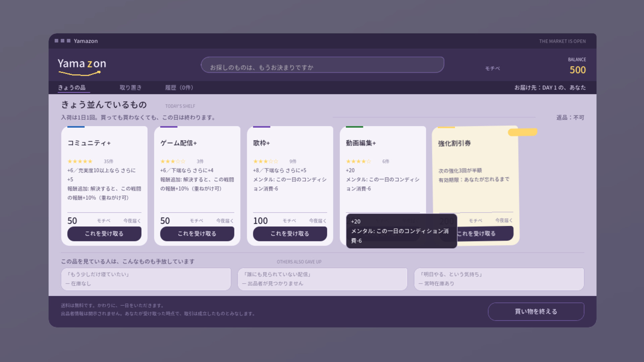Click the 返品：不可 label

point(570,117)
